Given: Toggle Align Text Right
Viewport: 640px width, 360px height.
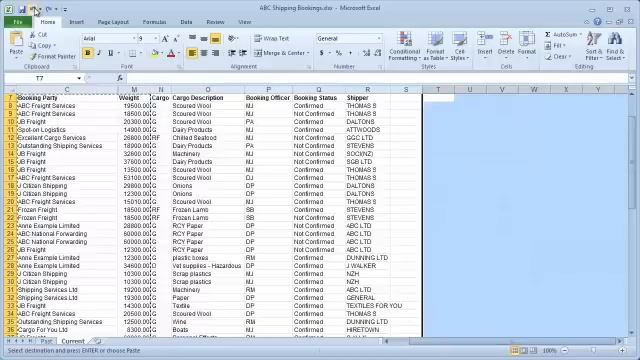Looking at the screenshot, I should [x=216, y=53].
